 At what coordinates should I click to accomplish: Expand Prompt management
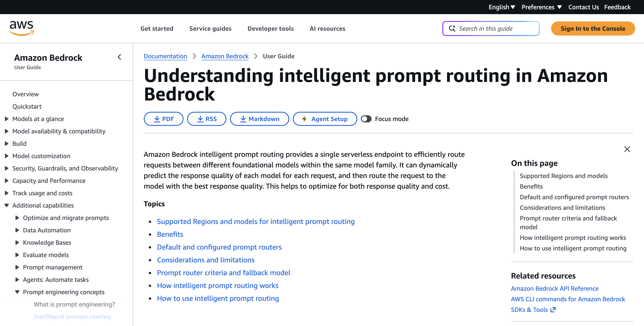tap(17, 267)
